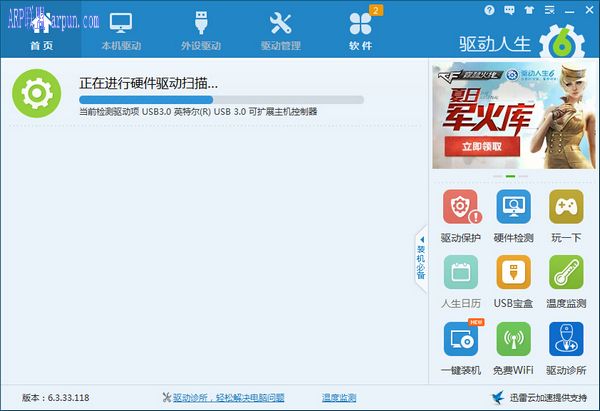
Task: Click the hardware driver scan progress bar
Action: point(221,100)
